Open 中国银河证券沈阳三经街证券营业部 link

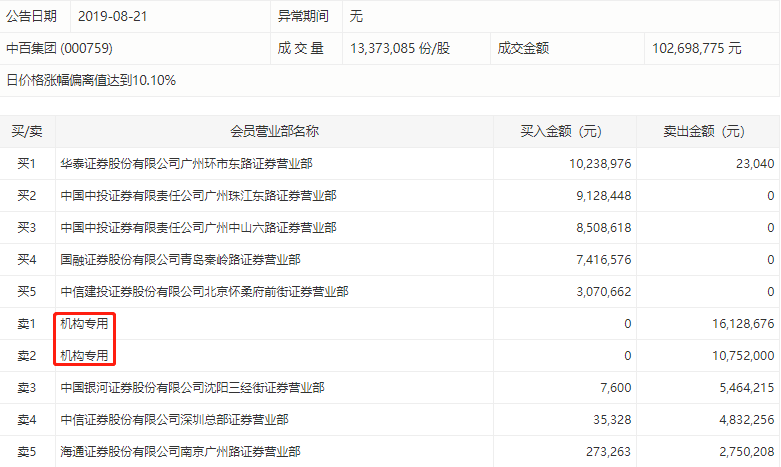tap(192, 388)
